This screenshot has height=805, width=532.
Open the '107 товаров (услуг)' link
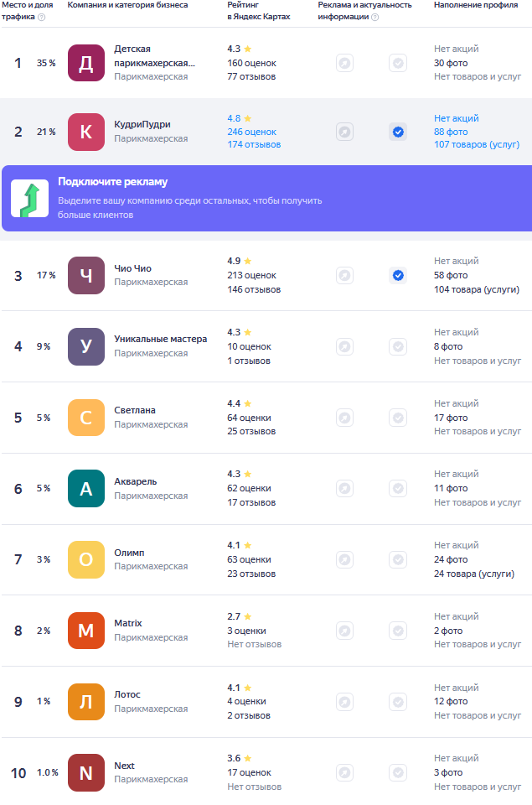477,145
